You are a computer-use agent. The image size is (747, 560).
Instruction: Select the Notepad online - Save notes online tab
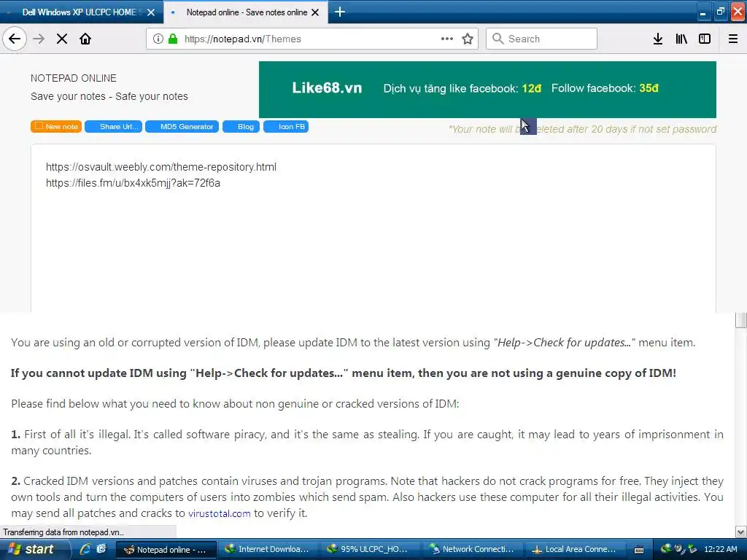[x=246, y=12]
